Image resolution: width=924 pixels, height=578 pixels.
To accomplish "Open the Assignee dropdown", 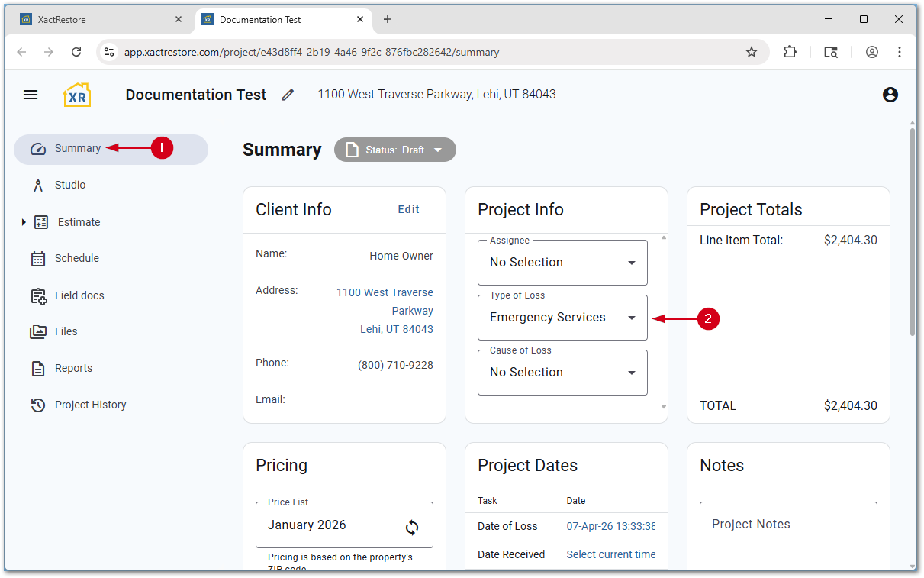I will click(562, 263).
